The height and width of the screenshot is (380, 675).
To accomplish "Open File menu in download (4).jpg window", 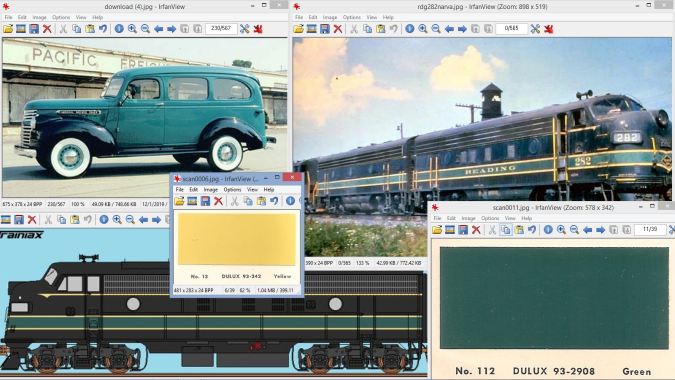I will 8,17.
